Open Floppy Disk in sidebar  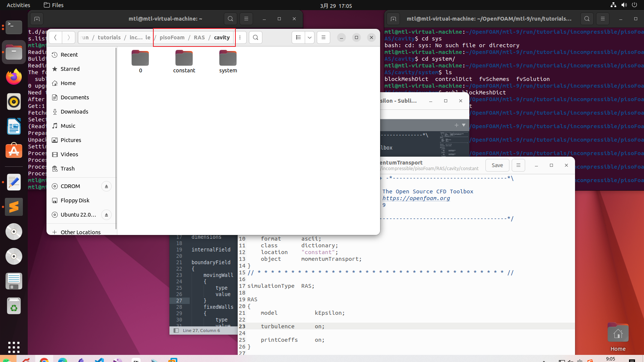click(x=82, y=200)
